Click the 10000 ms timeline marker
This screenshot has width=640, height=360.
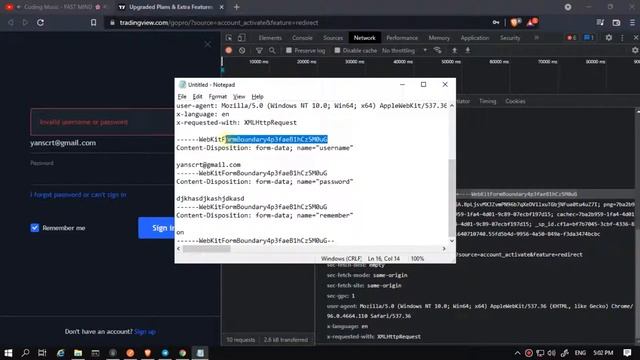258,62
